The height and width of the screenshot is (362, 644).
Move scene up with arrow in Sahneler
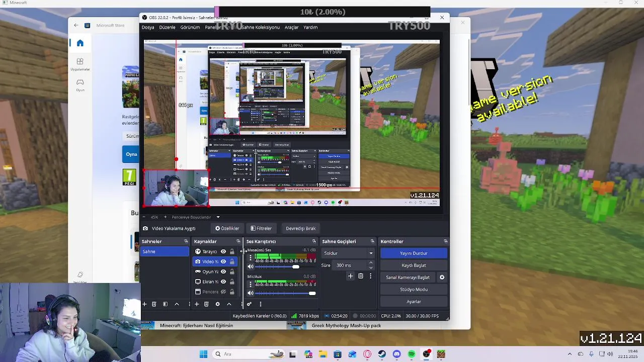pyautogui.click(x=177, y=304)
